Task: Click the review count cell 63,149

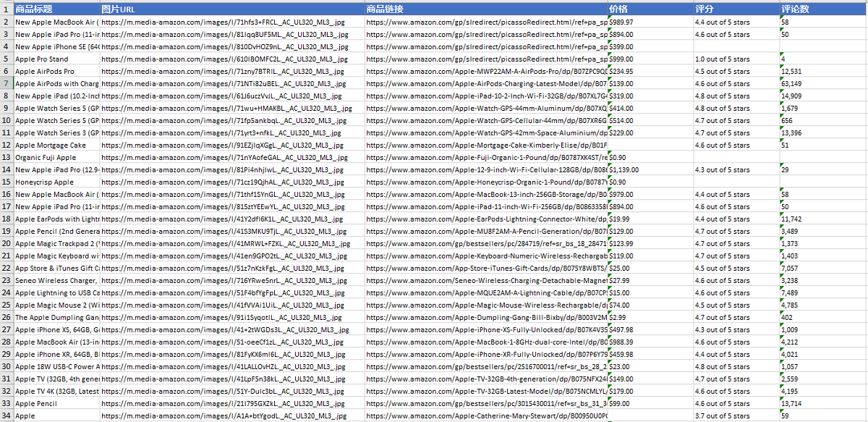Action: coord(824,84)
